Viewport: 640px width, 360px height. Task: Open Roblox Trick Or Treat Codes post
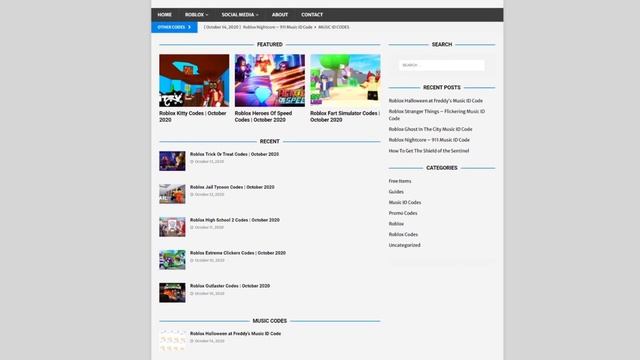point(234,154)
